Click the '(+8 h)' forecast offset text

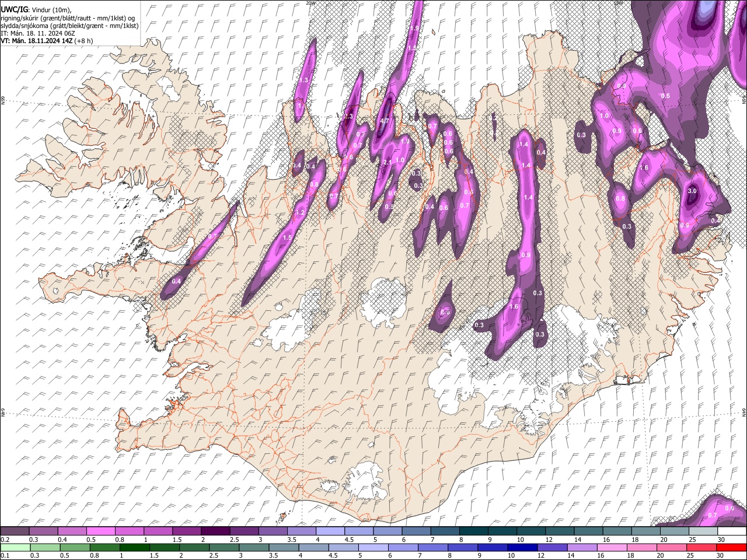(x=83, y=41)
